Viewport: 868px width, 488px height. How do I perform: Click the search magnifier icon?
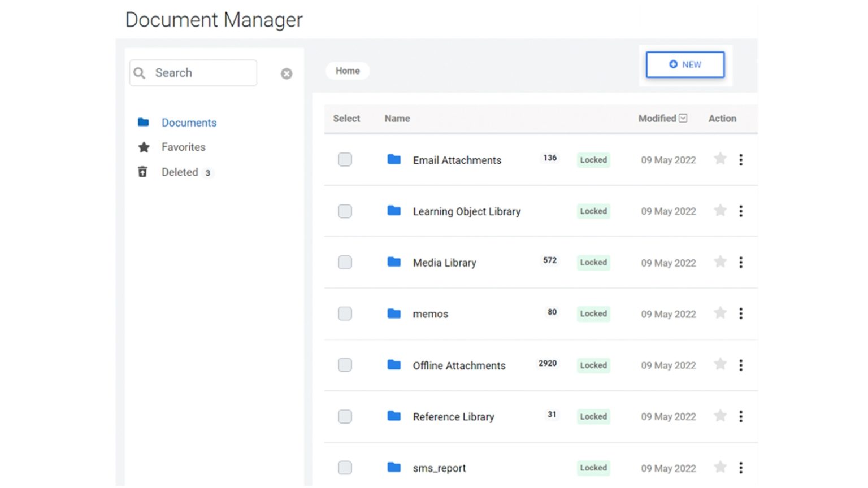[x=139, y=73]
